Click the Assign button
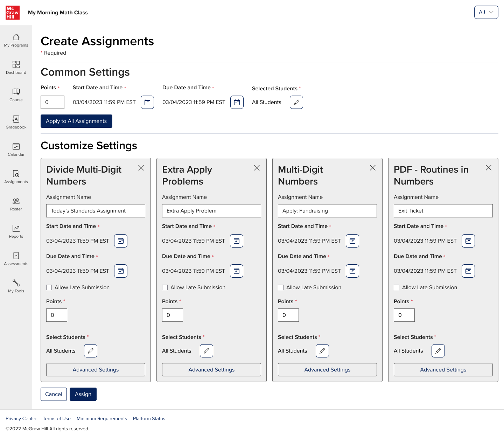The width and height of the screenshot is (504, 438). 83,394
